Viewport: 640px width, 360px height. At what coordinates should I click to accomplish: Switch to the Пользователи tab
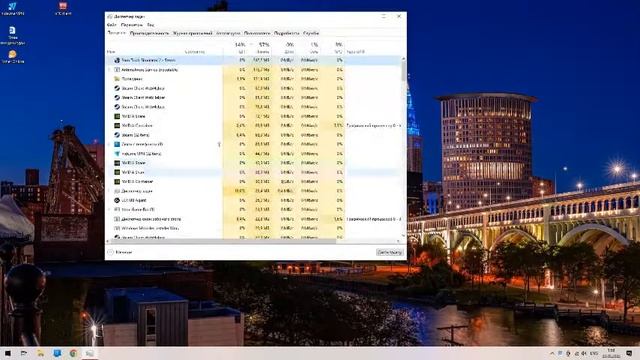[257, 33]
